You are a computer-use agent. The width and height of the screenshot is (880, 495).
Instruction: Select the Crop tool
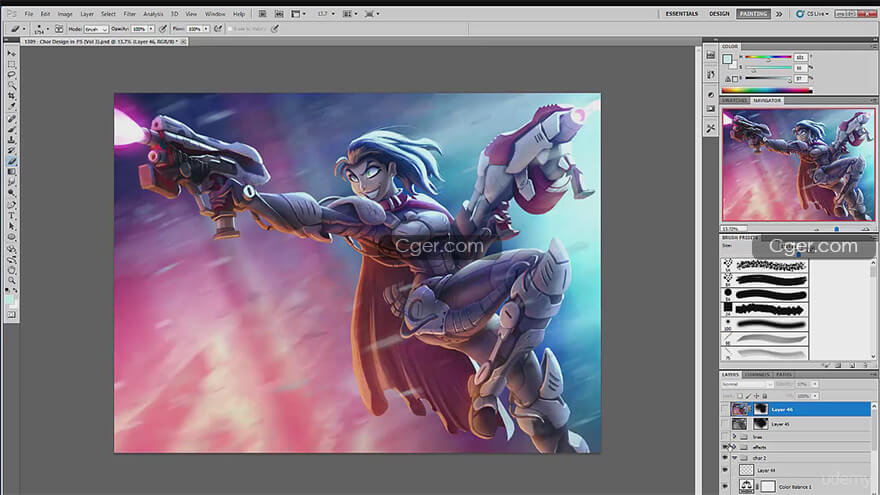click(11, 97)
